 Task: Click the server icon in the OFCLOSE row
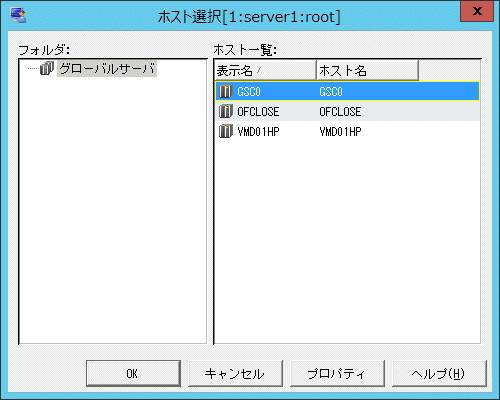[x=226, y=111]
